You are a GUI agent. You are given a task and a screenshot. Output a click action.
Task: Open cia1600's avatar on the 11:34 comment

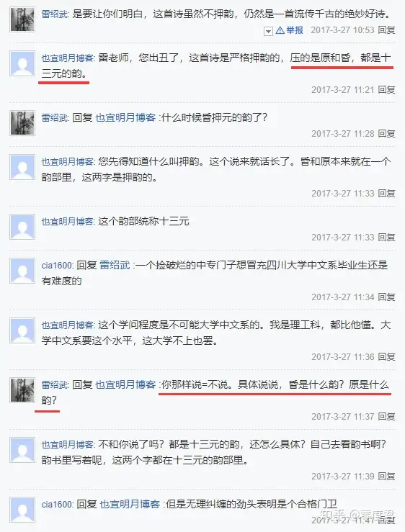click(x=22, y=271)
